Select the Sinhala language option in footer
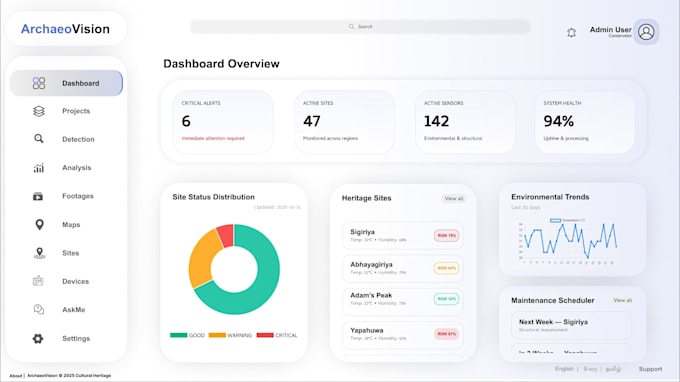This screenshot has height=382, width=680. pos(590,369)
